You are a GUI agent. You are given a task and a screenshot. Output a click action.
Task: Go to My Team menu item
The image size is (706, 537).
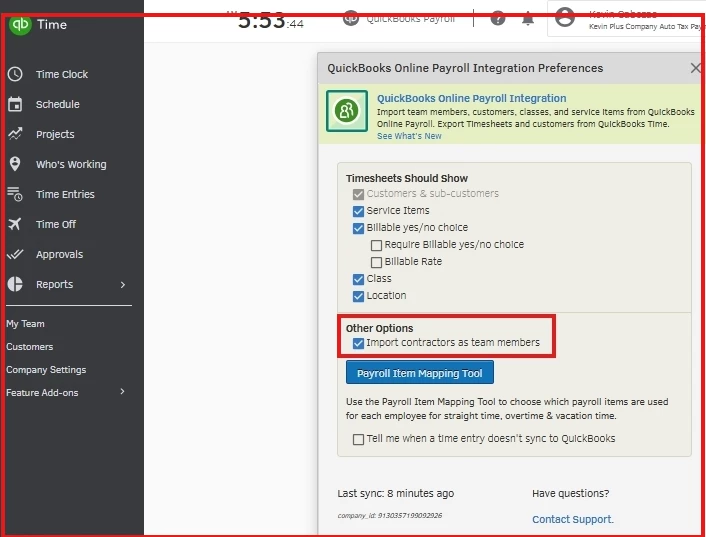tap(25, 324)
